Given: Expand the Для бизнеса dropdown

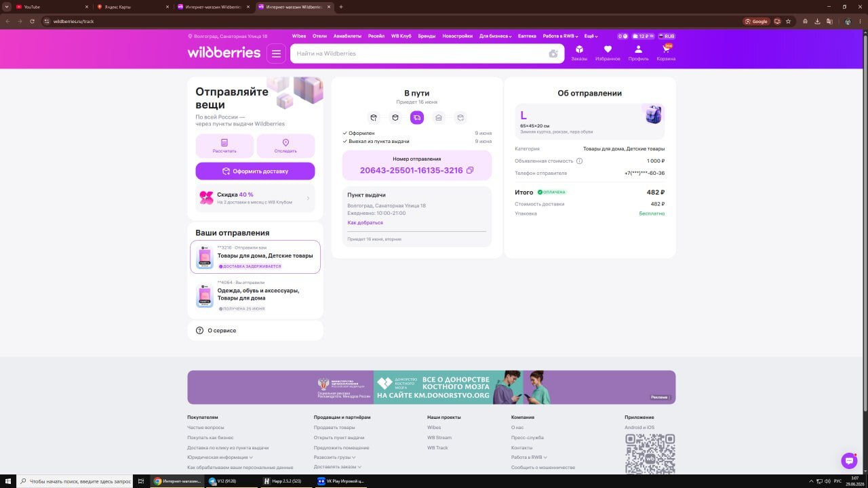Looking at the screenshot, I should click(x=495, y=36).
